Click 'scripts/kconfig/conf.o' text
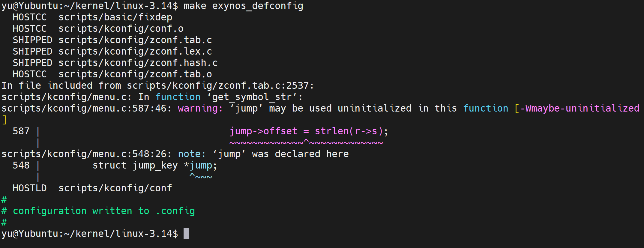Screen dimensions: 644x248 coord(121,28)
